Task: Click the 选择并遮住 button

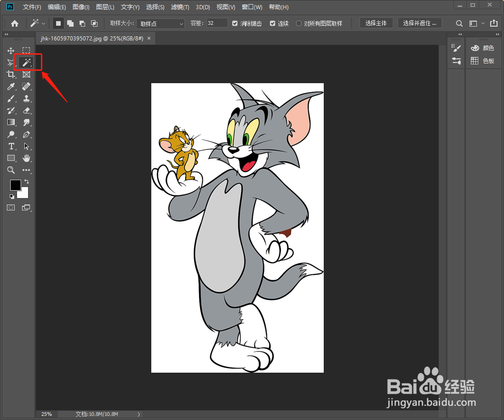Action: [x=419, y=23]
